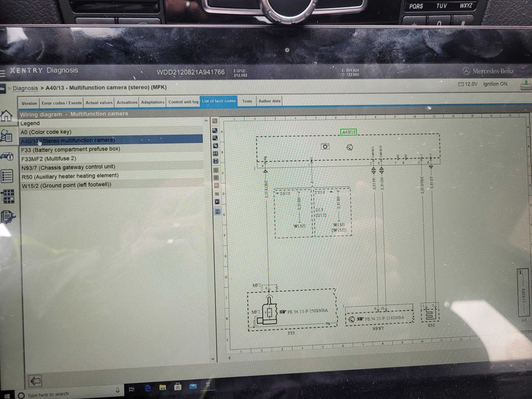Select W15/2 (Ground point left footwell) row
Screen dimensions: 532x399
(113, 185)
